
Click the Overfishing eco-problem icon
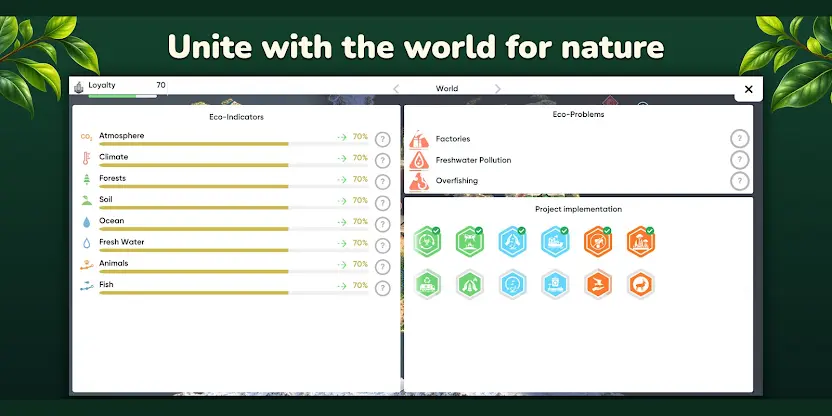[419, 181]
